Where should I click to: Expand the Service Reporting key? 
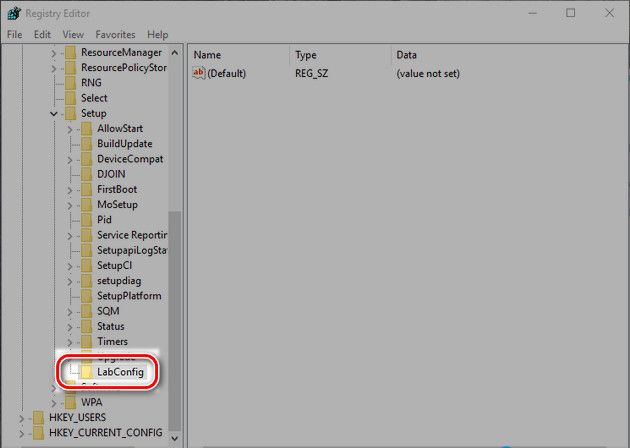pos(70,236)
